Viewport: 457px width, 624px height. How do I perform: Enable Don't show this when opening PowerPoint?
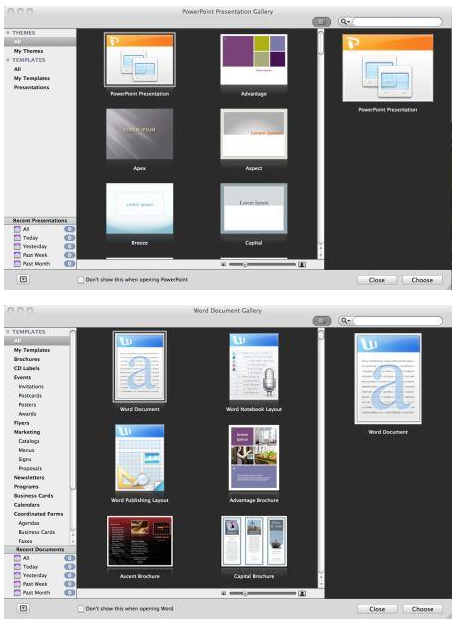point(81,280)
